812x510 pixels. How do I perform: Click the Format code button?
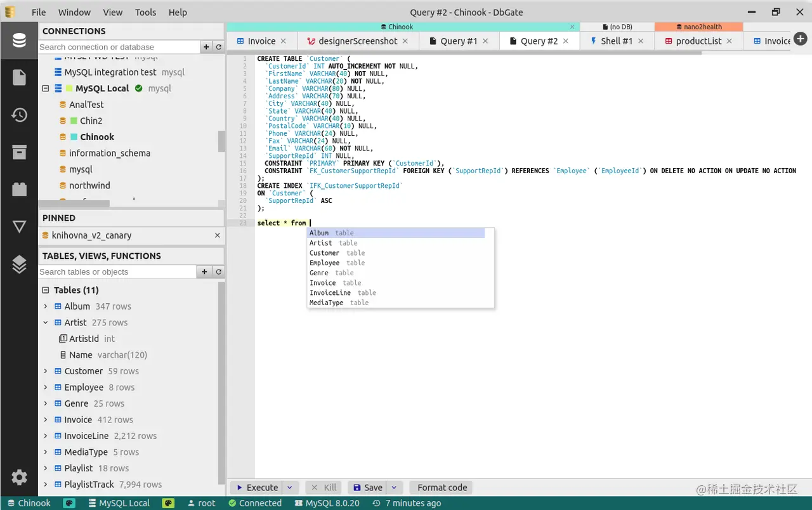pyautogui.click(x=442, y=488)
